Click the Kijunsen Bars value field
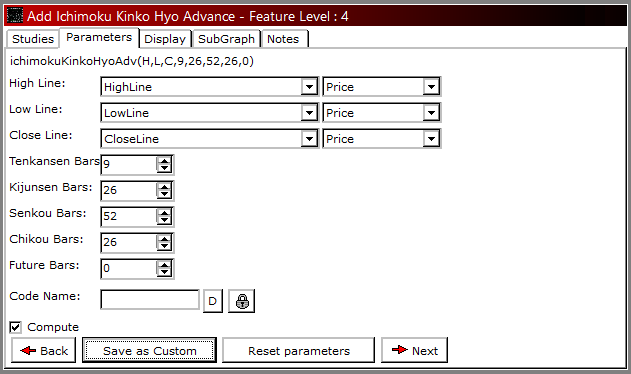 (x=129, y=190)
